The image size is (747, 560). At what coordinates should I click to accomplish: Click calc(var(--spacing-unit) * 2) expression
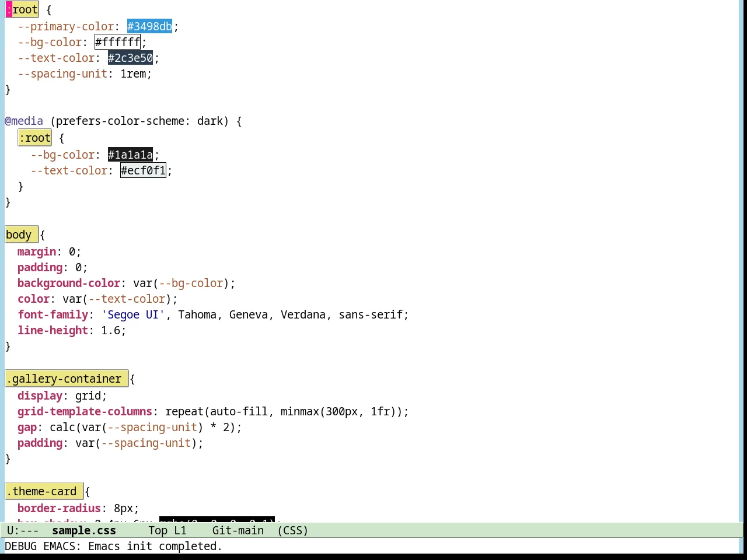142,427
